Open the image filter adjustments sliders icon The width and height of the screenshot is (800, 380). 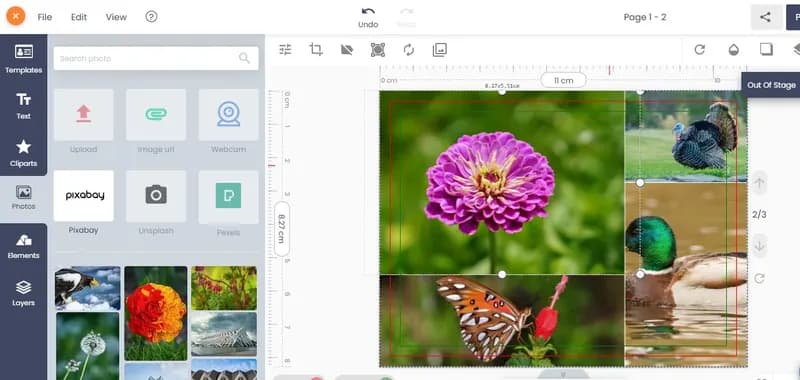point(285,49)
